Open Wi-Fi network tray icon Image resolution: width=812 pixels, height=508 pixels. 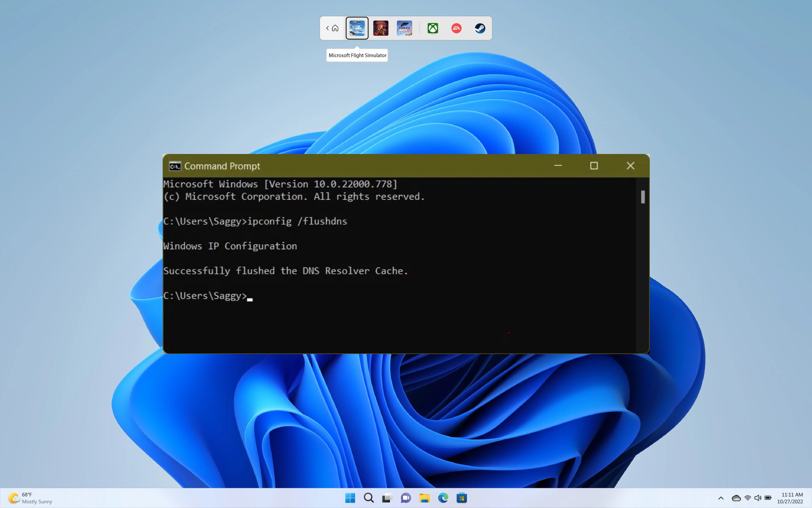748,498
